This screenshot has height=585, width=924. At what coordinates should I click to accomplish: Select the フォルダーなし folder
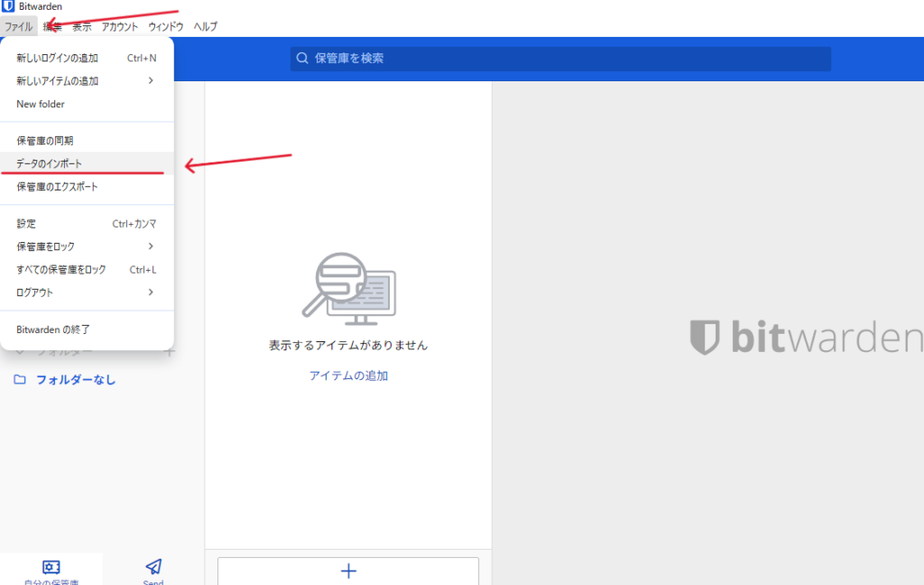pos(76,380)
